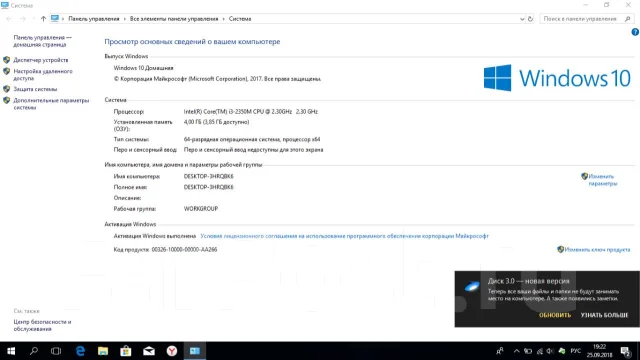Expand the chevron after 'Все элементы панели управления'

(223, 19)
